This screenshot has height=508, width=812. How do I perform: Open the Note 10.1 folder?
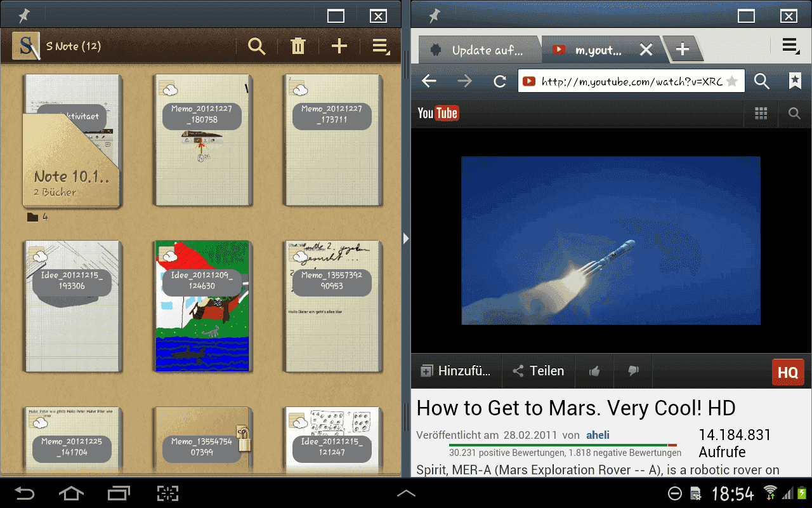(x=71, y=141)
